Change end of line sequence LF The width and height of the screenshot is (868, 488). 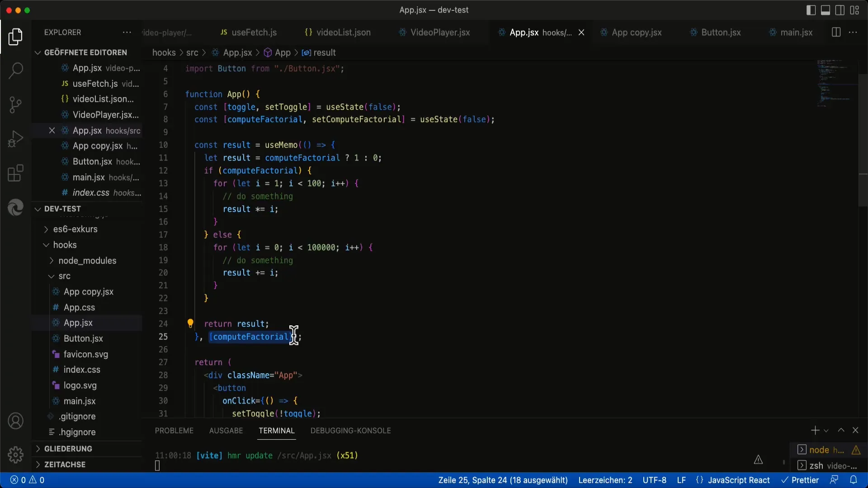(x=681, y=480)
